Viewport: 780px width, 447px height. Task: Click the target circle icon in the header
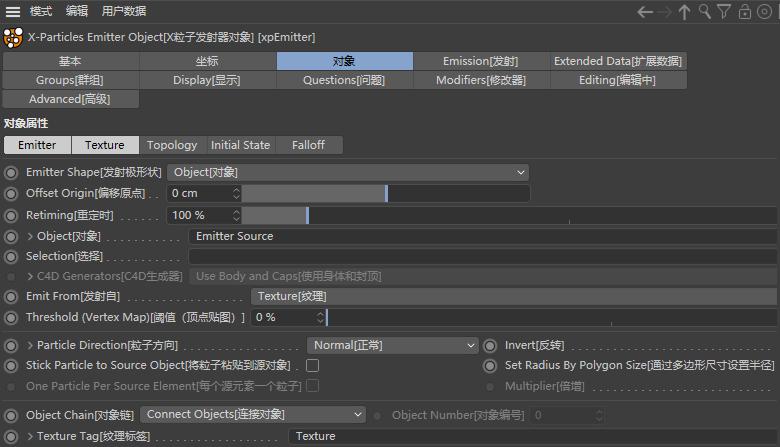764,11
